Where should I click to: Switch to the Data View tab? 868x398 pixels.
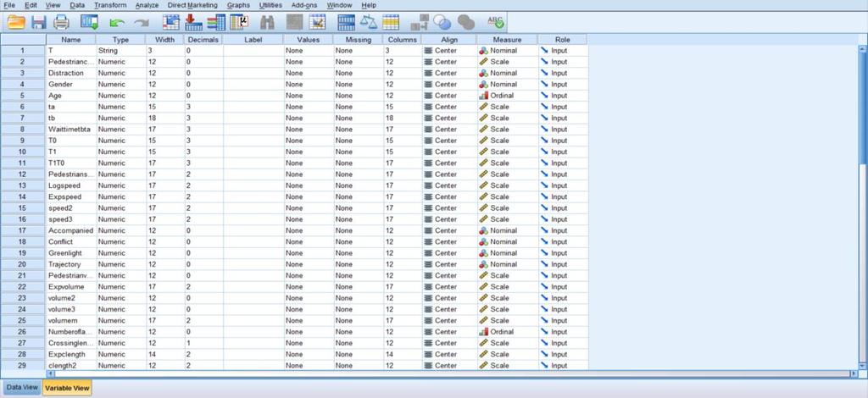[23, 388]
